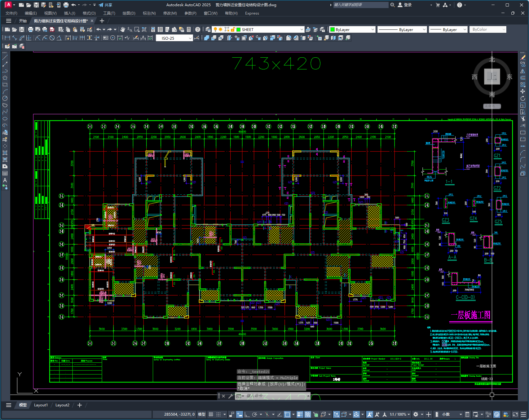The image size is (529, 420).
Task: Toggle clean screen in status bar
Action: click(515, 414)
